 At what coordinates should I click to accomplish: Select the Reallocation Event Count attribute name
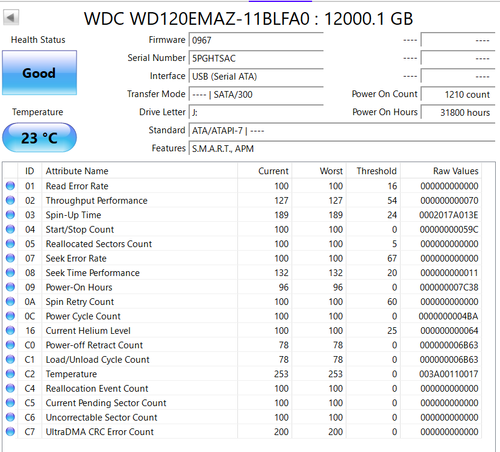pos(97,388)
